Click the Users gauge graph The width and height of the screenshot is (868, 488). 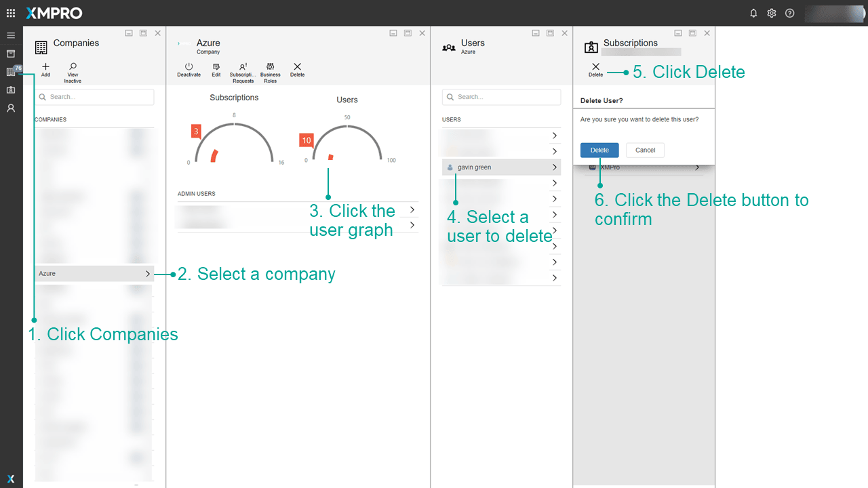coord(347,142)
